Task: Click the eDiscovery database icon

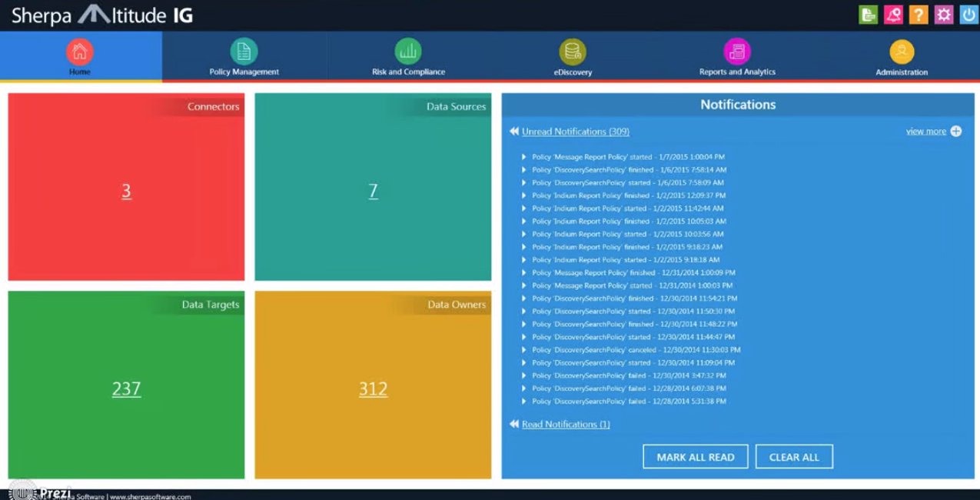Action: coord(573,52)
